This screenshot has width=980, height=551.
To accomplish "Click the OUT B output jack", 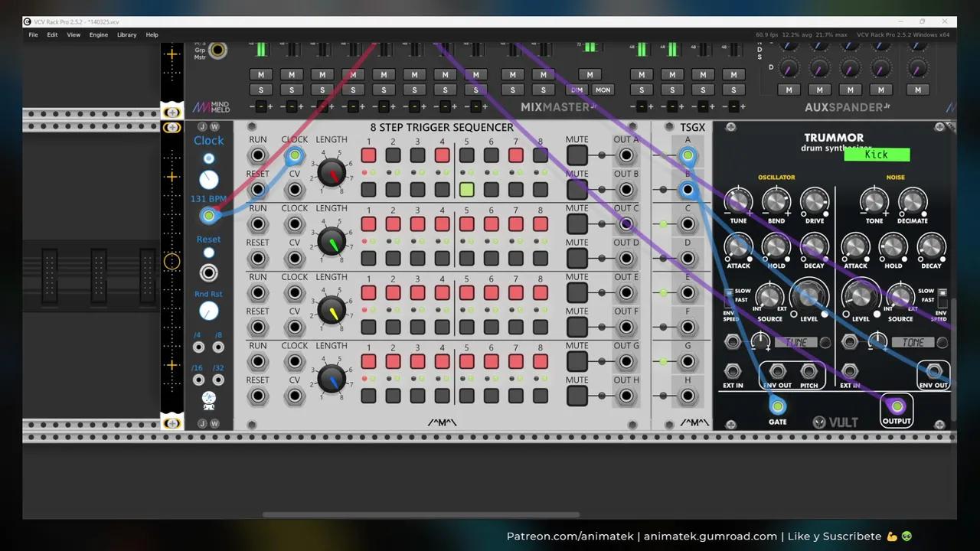I will point(626,190).
